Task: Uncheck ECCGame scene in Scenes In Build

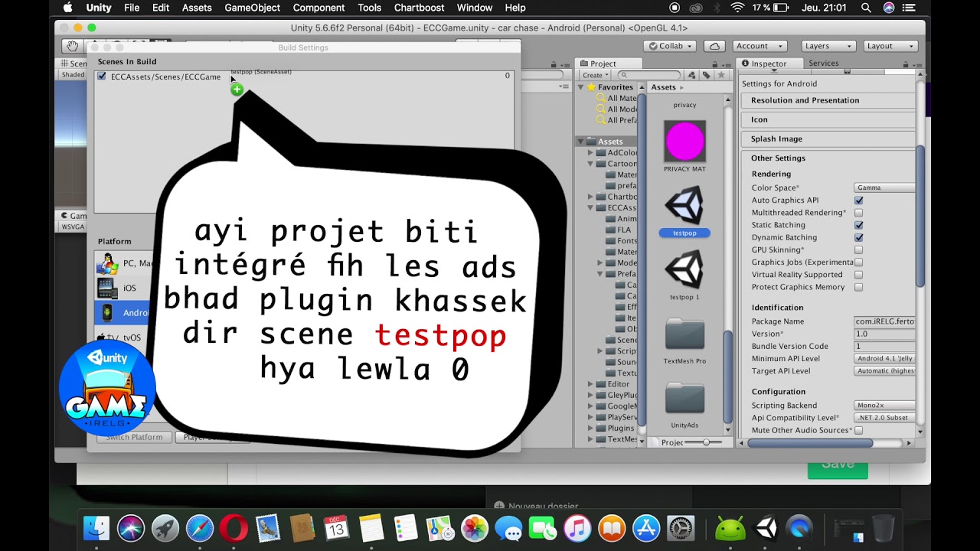Action: tap(102, 77)
